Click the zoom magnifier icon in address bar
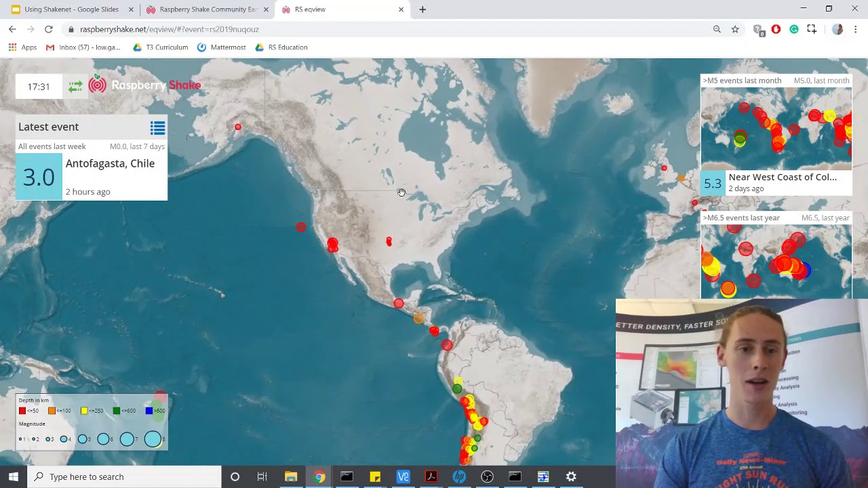This screenshot has height=488, width=868. [717, 29]
